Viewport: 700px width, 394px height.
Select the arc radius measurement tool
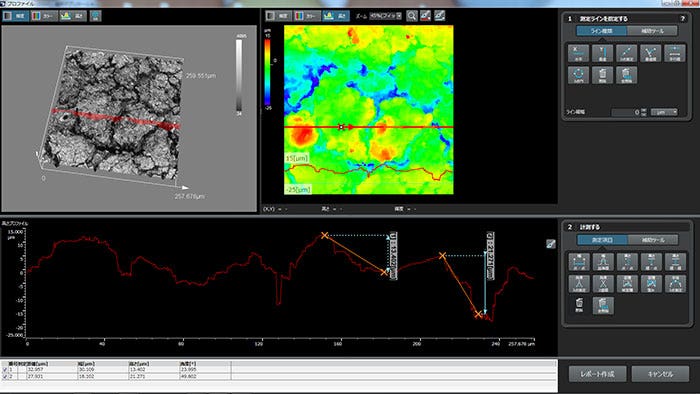[675, 284]
